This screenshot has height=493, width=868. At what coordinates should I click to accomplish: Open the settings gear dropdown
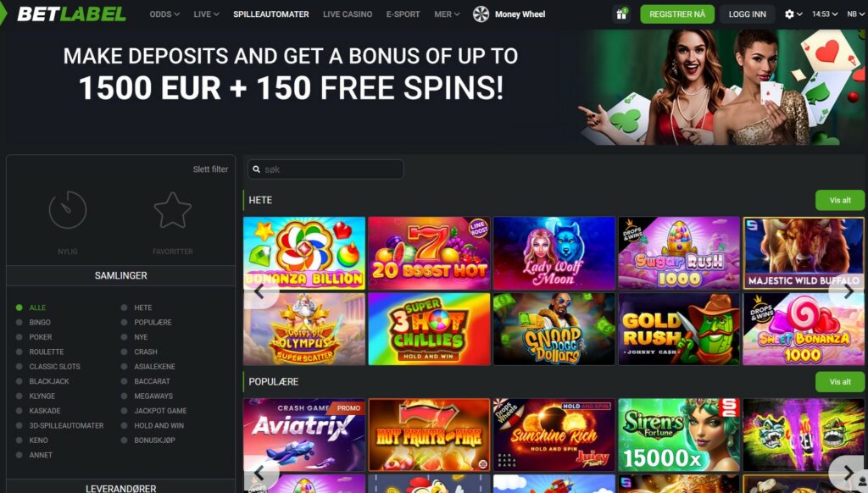click(793, 14)
